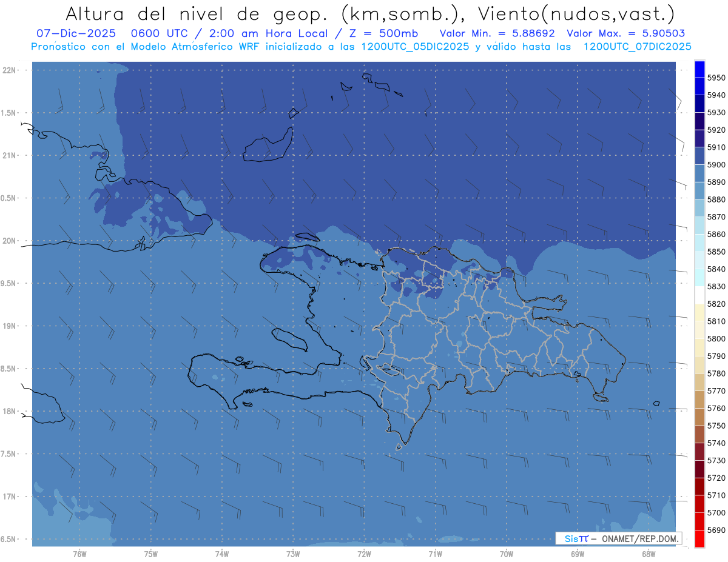Click the 17N latitude axis label
This screenshot has width=728, height=562.
[10, 497]
